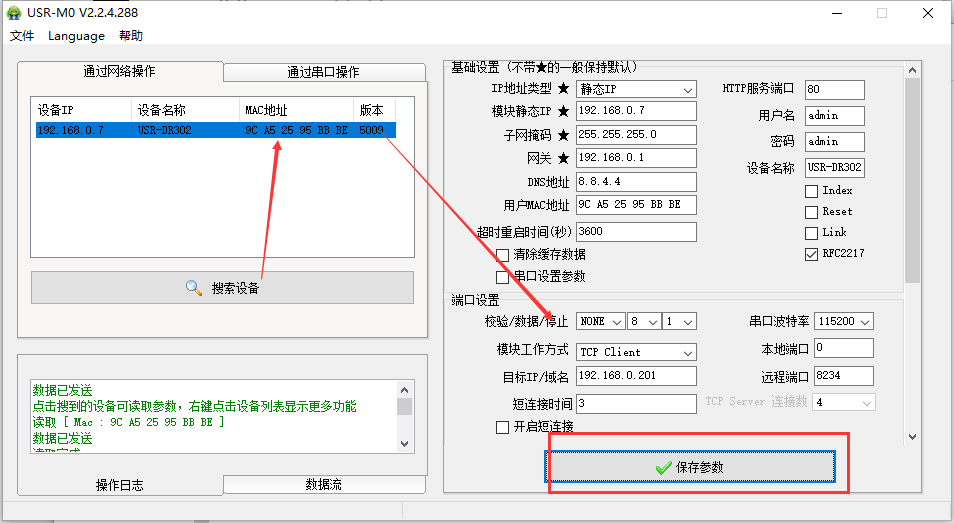Open the Language menu
This screenshot has width=954, height=523.
pyautogui.click(x=76, y=36)
